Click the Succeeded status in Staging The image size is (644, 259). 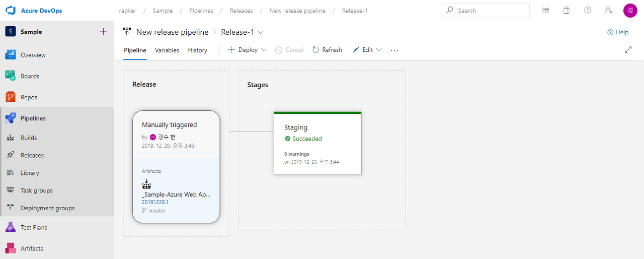[x=303, y=139]
